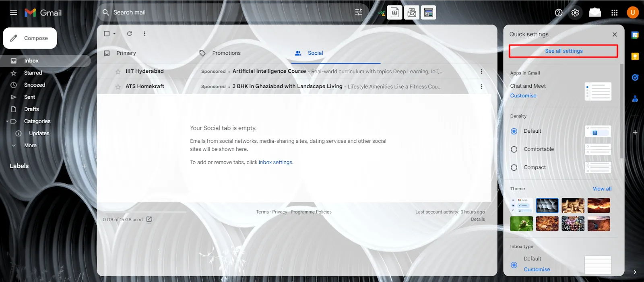Select the green leaf theme thumbnail
The height and width of the screenshot is (282, 644).
click(521, 224)
